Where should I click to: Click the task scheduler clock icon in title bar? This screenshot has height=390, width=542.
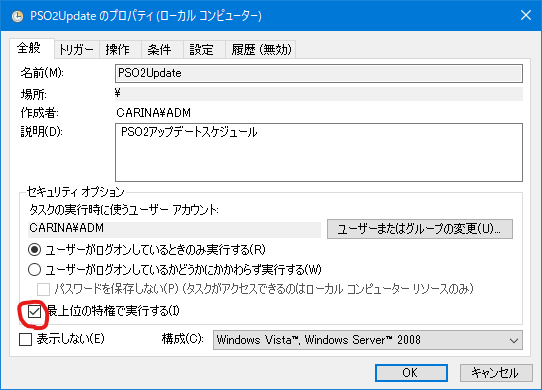pos(17,16)
